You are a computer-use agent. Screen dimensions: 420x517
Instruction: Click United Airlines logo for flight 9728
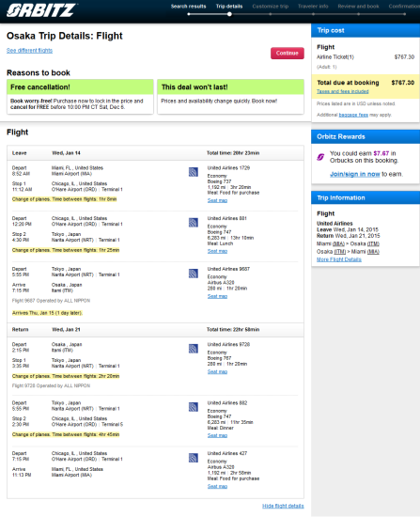[194, 349]
